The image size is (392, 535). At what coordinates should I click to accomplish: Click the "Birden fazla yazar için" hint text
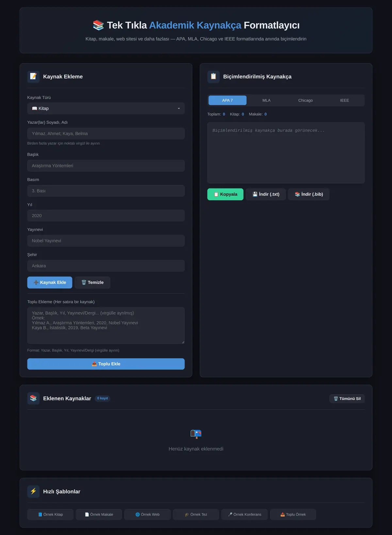click(63, 143)
